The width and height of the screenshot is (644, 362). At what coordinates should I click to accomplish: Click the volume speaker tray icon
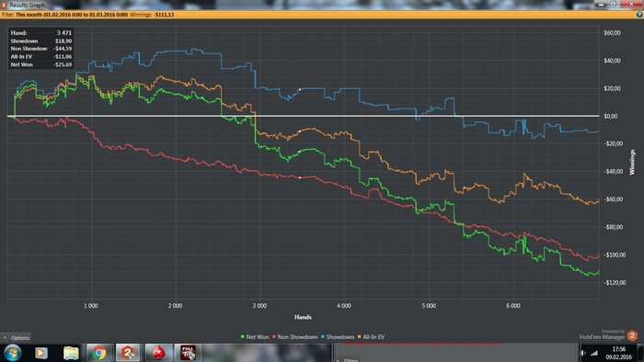pos(583,353)
